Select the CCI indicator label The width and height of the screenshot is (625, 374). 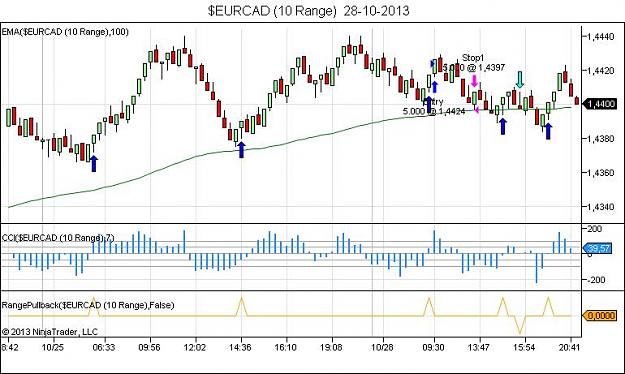58,238
